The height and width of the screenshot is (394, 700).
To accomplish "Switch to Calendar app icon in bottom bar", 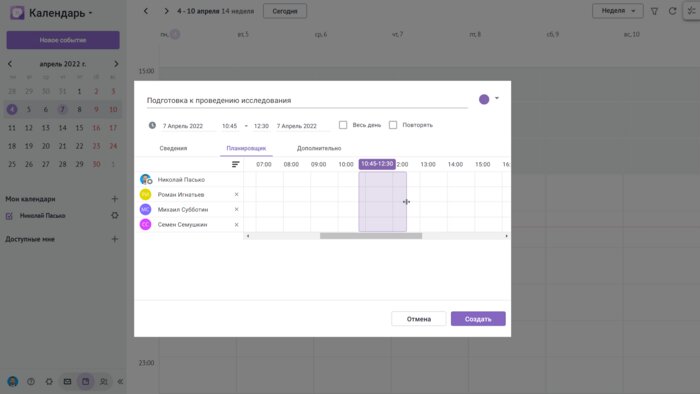I will pos(85,382).
